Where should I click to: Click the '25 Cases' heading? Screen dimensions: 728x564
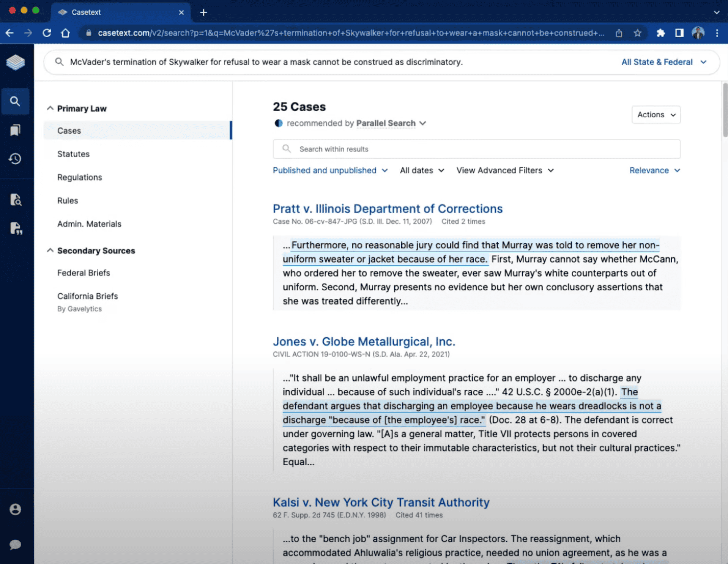click(x=299, y=107)
